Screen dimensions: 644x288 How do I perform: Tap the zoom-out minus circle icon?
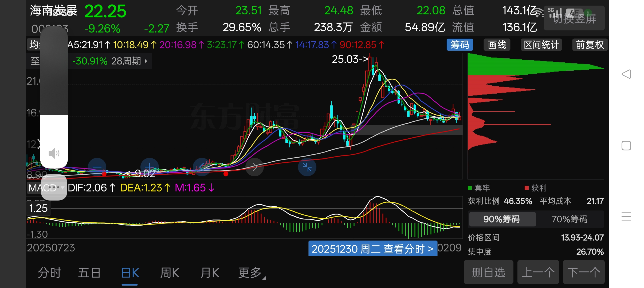pos(97,167)
